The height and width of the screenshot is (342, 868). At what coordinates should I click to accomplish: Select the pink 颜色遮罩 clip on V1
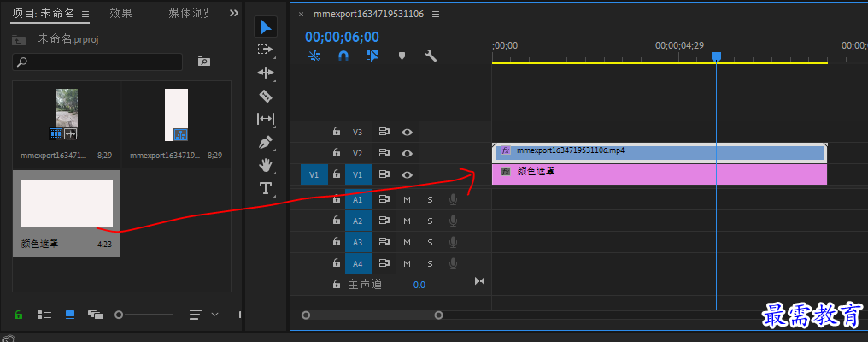coord(660,174)
